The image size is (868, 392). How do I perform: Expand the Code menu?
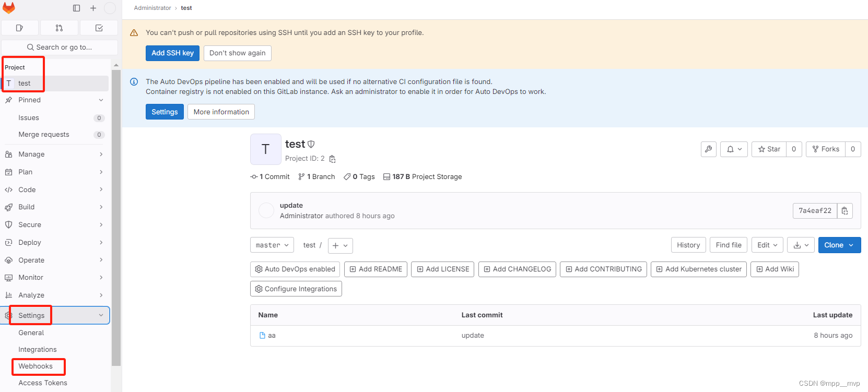click(55, 190)
